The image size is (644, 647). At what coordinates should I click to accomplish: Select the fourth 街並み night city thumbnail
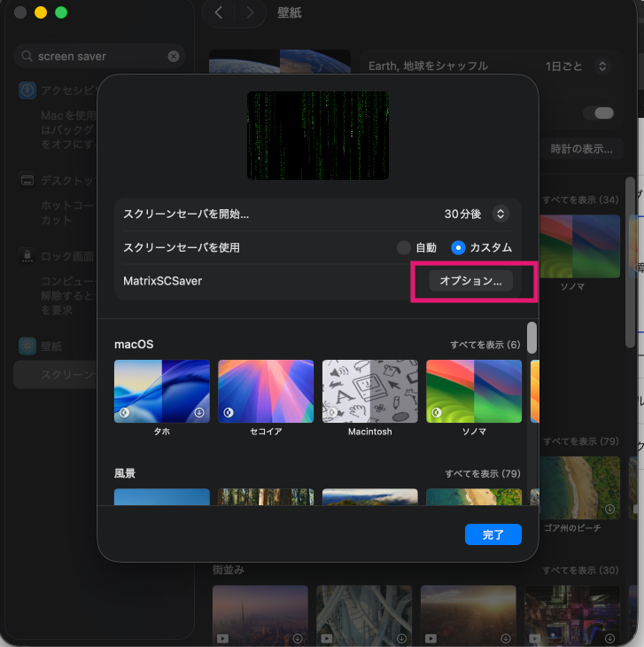[x=572, y=615]
